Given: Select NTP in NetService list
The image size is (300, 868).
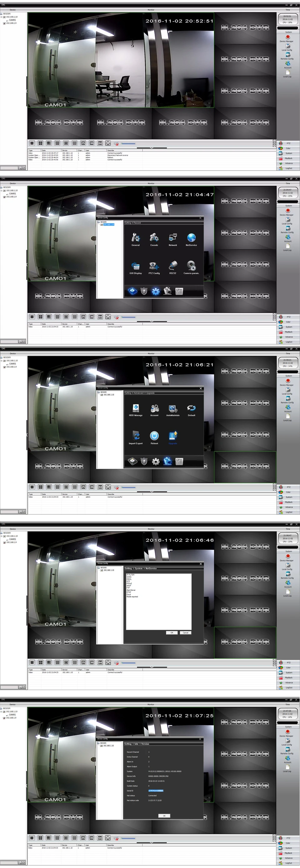Looking at the screenshot, I should tap(128, 581).
